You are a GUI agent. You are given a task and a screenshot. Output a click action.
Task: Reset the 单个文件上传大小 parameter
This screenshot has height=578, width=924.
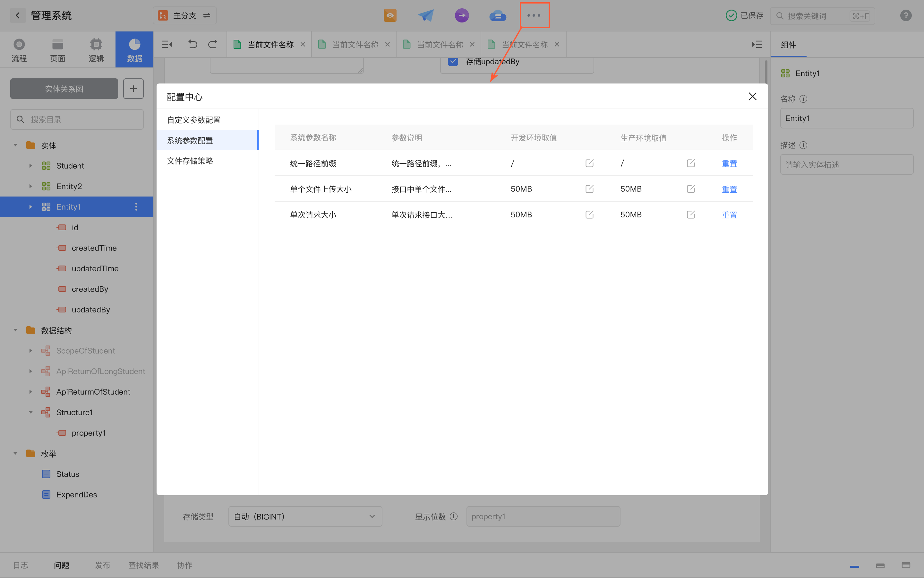point(729,189)
